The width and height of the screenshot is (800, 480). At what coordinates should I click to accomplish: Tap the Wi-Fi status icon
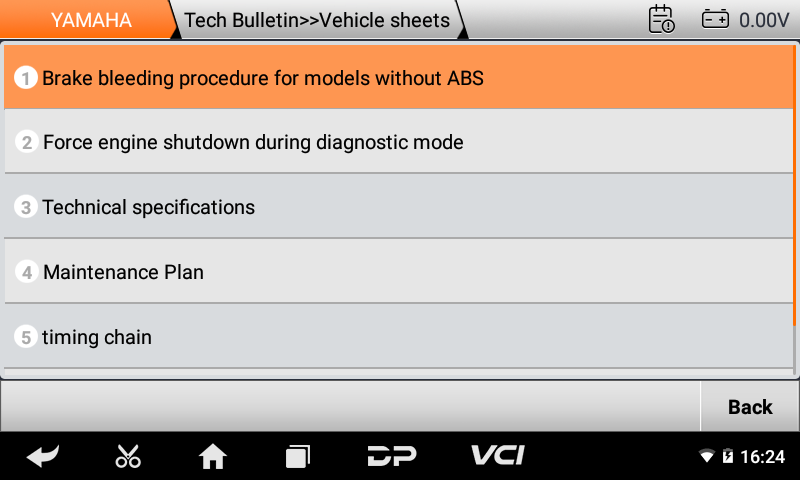point(707,456)
